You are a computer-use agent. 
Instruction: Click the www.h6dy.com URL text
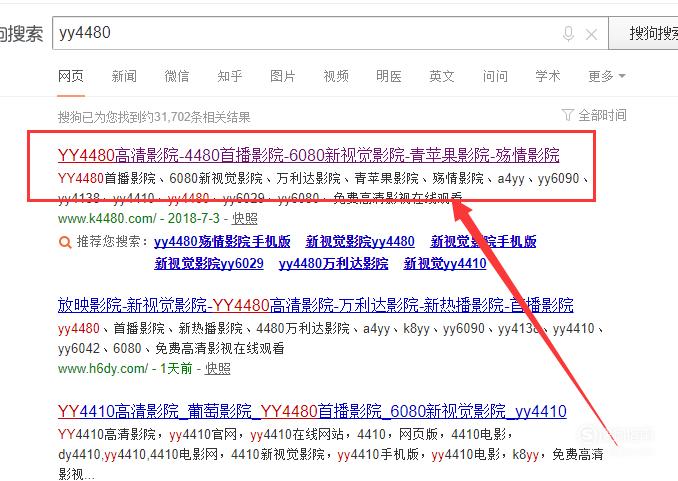(103, 369)
